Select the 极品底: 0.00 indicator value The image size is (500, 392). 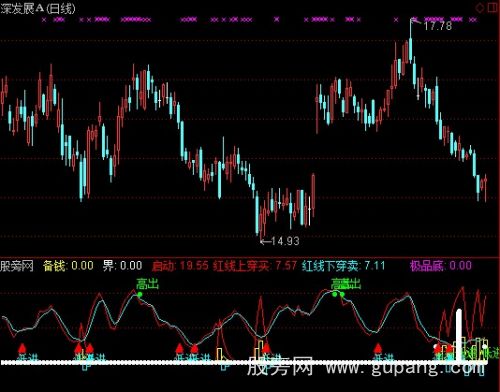[x=441, y=266]
